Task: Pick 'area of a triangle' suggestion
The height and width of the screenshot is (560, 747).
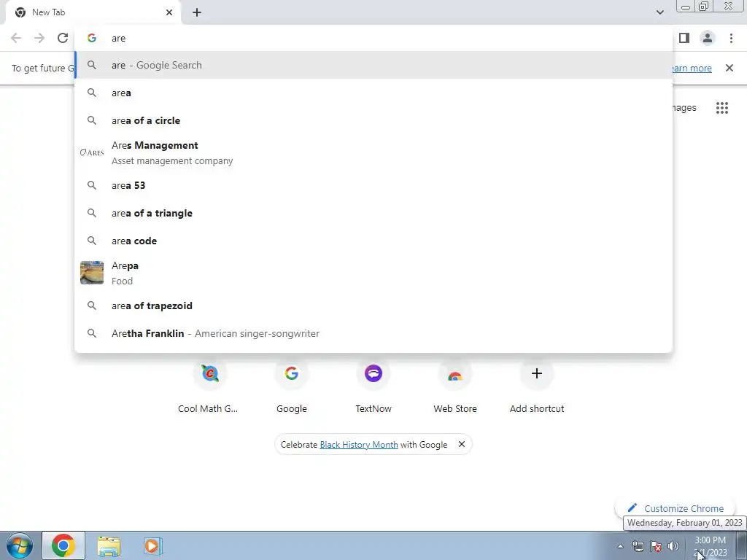Action: tap(373, 213)
